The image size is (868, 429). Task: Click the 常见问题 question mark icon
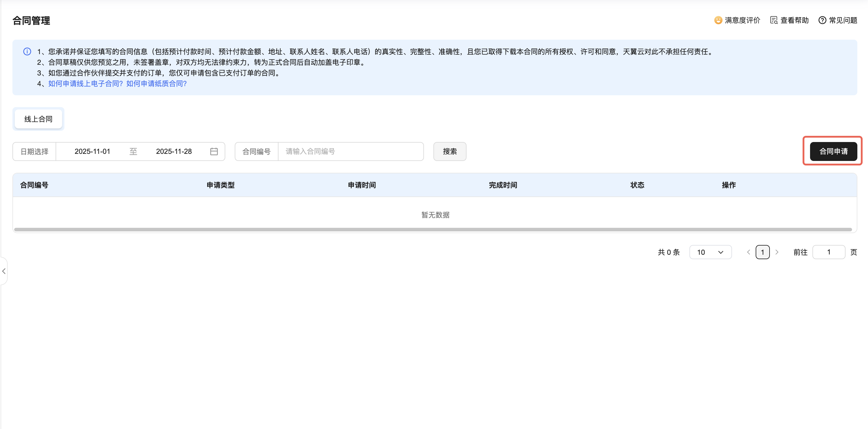pyautogui.click(x=822, y=20)
